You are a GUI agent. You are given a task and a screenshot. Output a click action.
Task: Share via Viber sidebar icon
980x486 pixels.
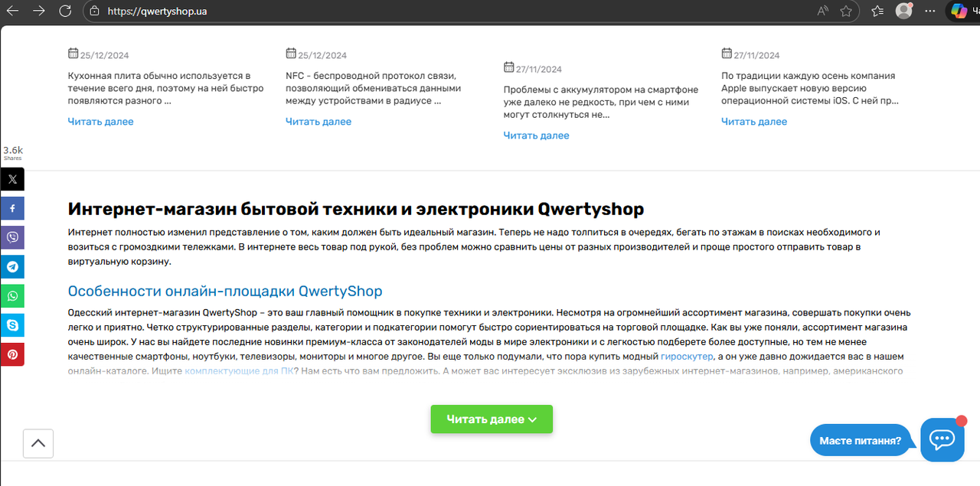point(12,237)
